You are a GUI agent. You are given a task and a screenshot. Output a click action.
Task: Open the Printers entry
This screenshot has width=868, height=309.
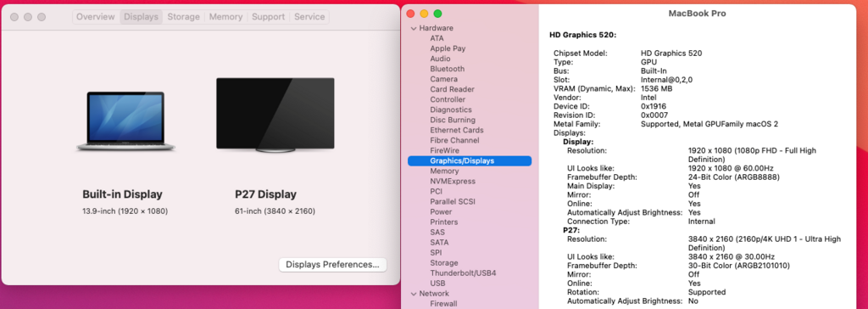click(444, 222)
